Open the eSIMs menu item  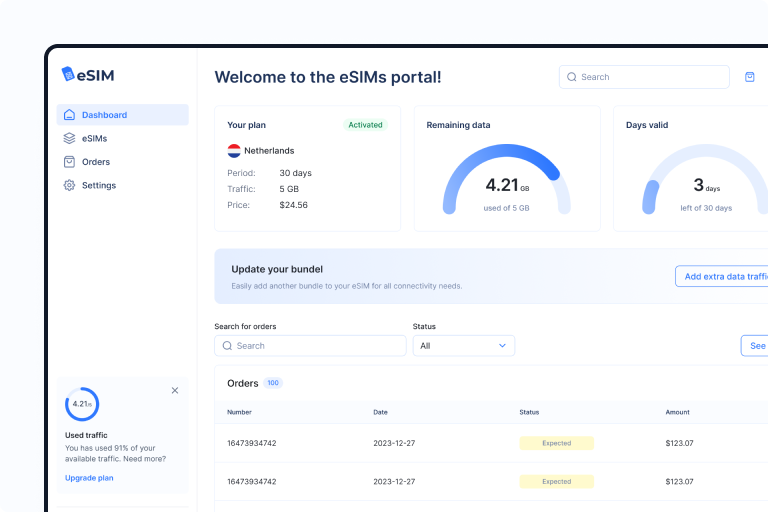[122, 138]
